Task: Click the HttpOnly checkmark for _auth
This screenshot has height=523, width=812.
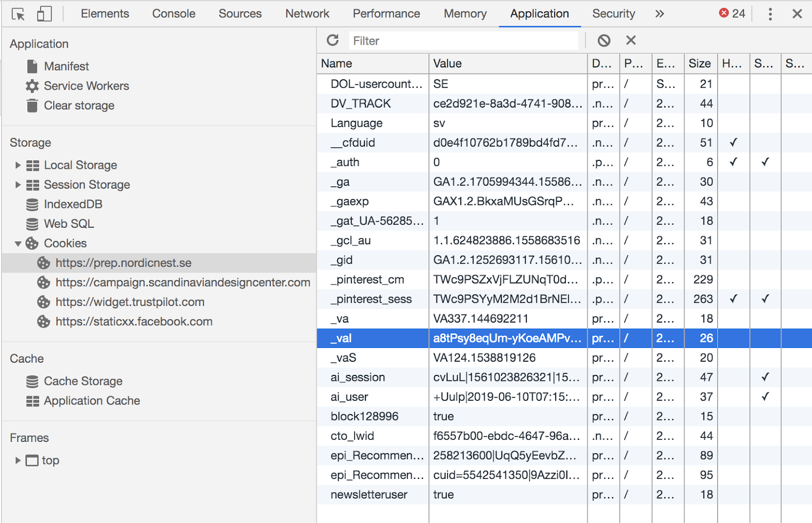Action: [x=733, y=162]
